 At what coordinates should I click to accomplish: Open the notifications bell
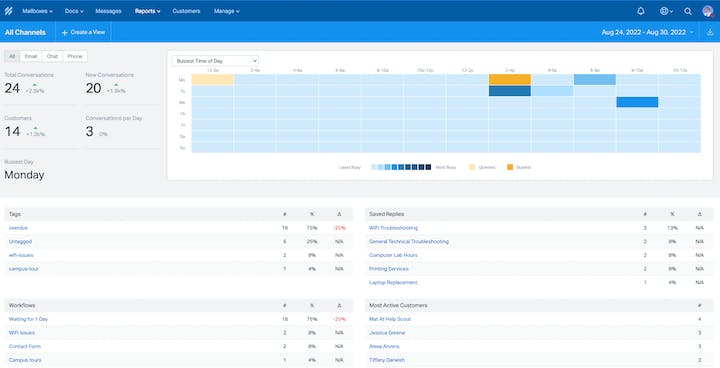click(x=641, y=11)
